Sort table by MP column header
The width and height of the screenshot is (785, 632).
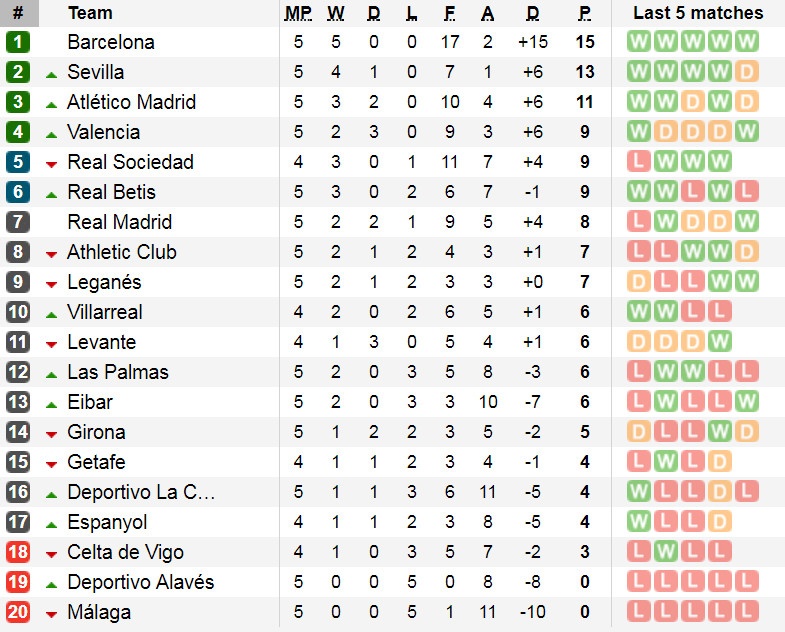click(x=298, y=13)
